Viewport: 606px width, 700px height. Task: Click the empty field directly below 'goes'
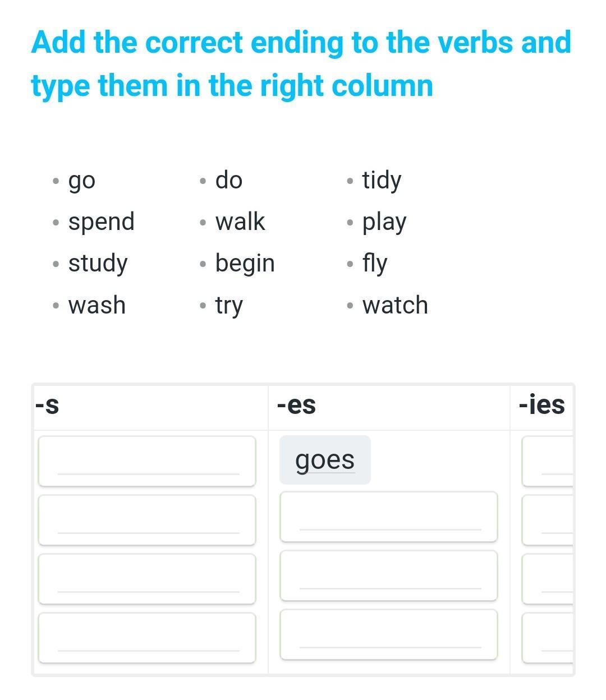point(388,517)
